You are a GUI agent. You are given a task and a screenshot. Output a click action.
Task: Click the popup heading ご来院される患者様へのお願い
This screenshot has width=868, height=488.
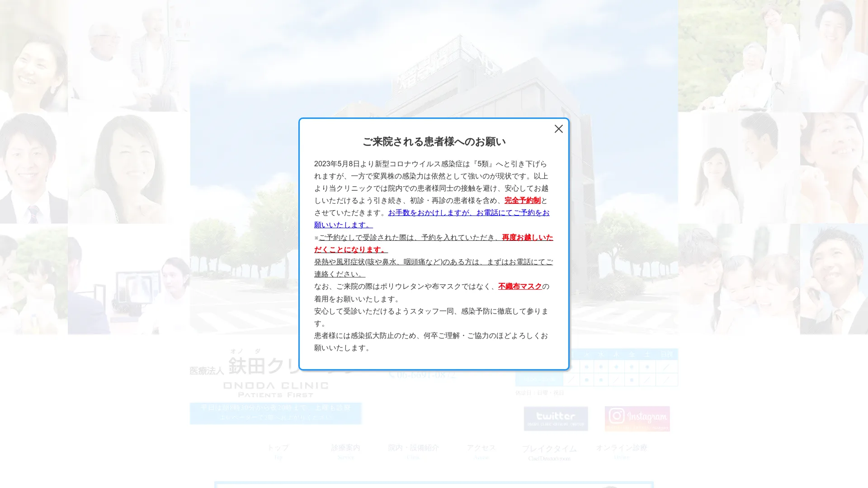tap(434, 142)
